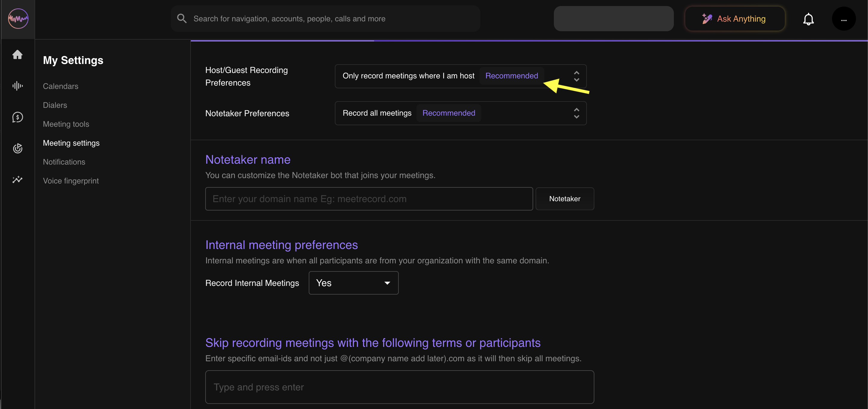
Task: Click skip-recording terms input field
Action: [399, 387]
